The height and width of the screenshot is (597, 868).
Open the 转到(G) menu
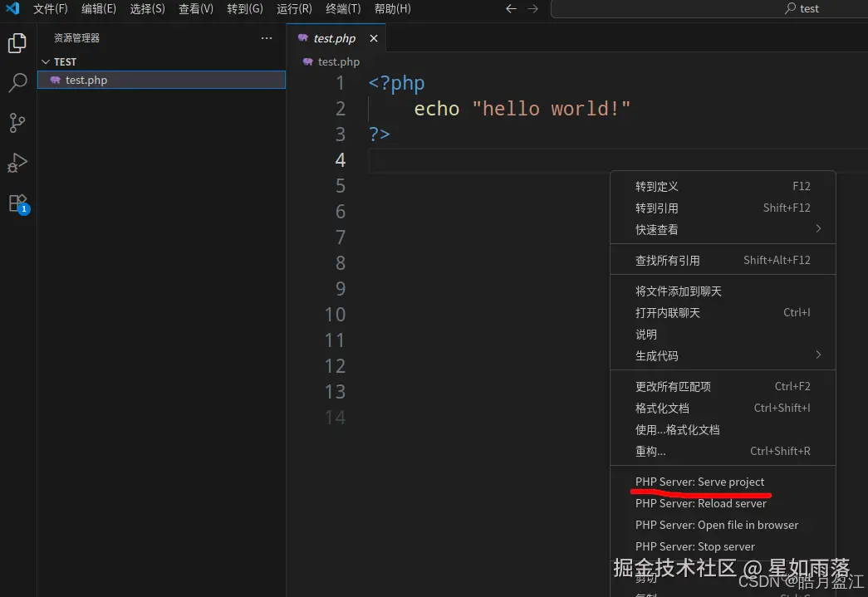coord(245,8)
